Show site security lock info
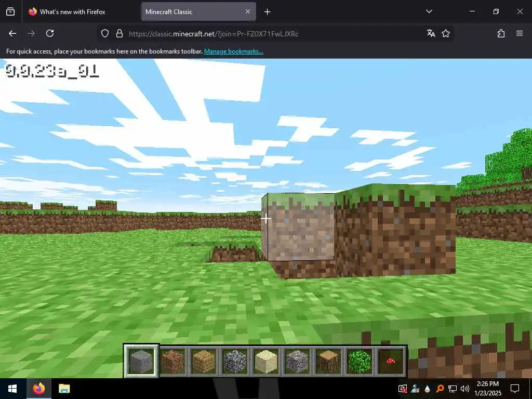Viewport: 532px width, 399px height. pos(119,33)
